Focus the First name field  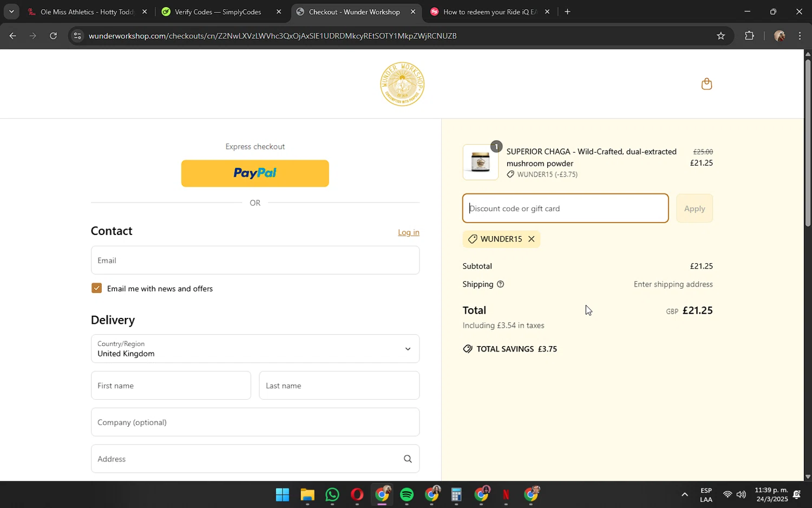[171, 386]
